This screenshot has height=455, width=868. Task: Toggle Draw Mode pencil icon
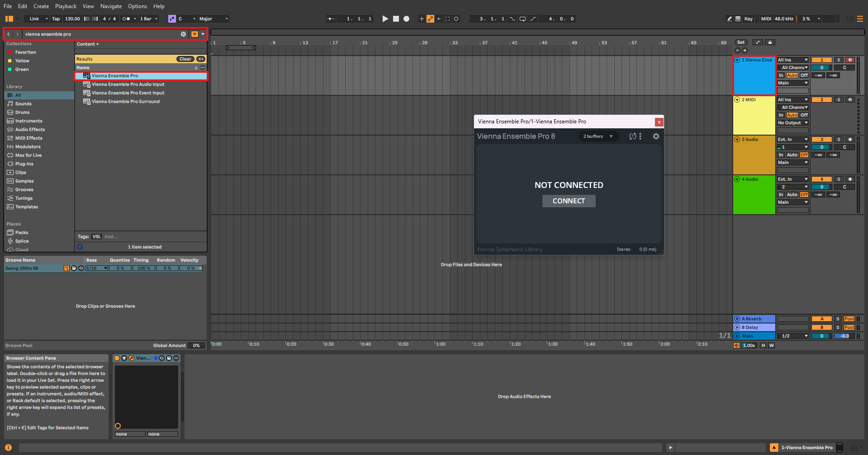click(729, 19)
